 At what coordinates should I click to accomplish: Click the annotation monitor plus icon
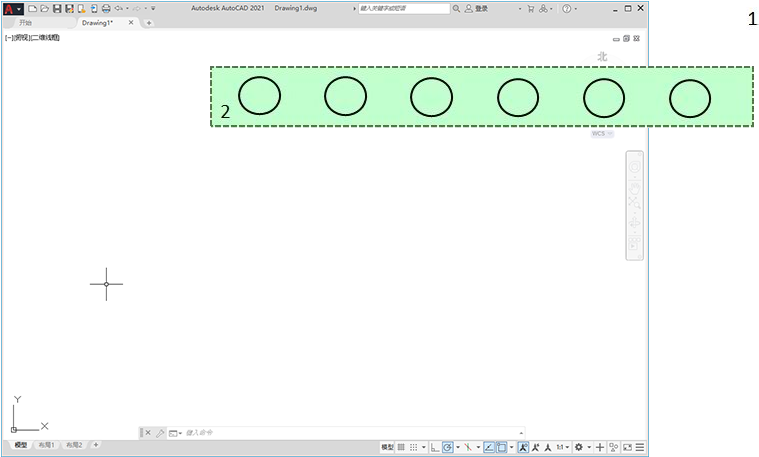[x=600, y=447]
